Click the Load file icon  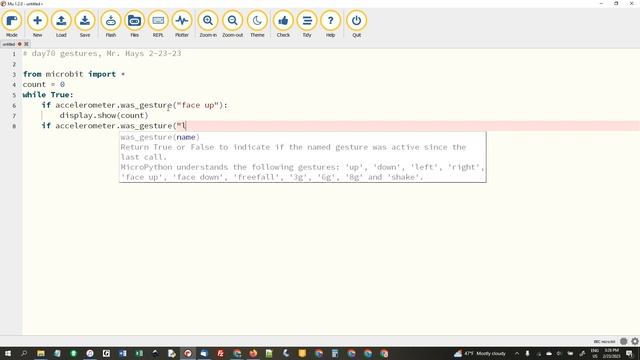[61, 24]
